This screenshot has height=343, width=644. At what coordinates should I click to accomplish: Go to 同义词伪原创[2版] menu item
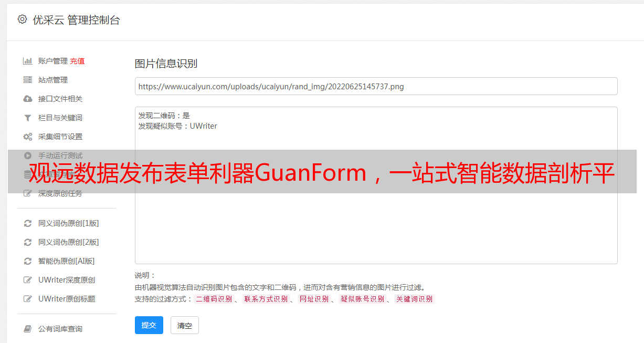69,242
